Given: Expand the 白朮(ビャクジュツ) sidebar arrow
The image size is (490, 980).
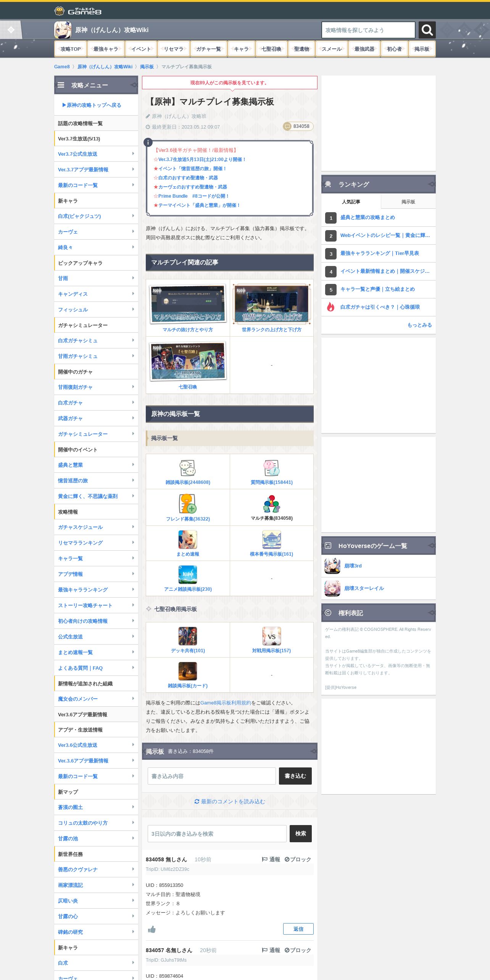Looking at the screenshot, I should tap(133, 216).
